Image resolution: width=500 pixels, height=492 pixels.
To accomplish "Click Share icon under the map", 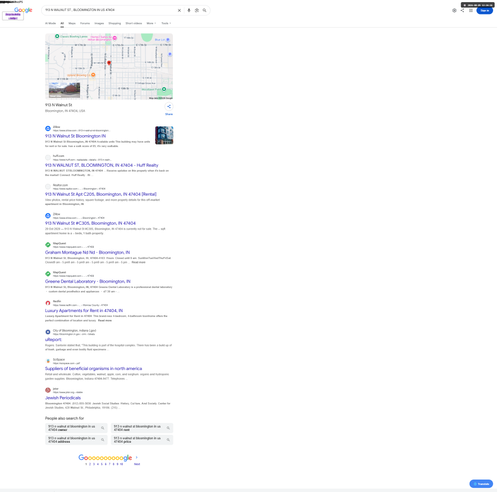I will pyautogui.click(x=169, y=107).
